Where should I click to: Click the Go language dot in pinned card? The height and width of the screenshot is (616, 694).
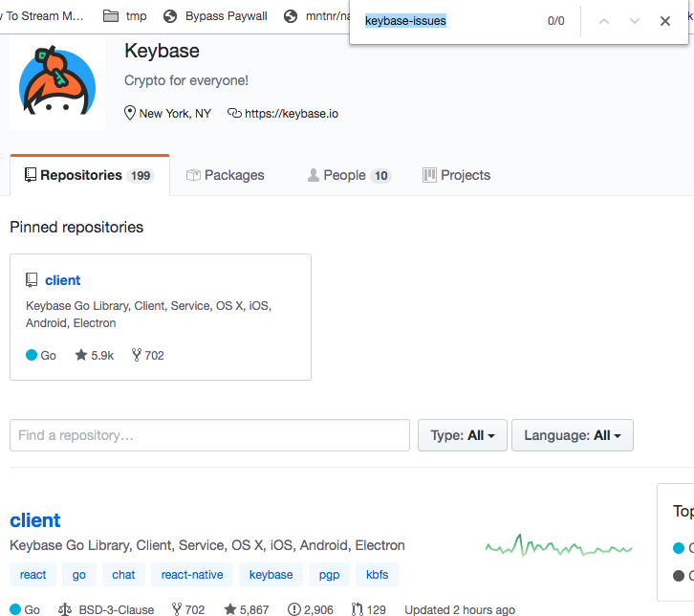click(x=32, y=355)
